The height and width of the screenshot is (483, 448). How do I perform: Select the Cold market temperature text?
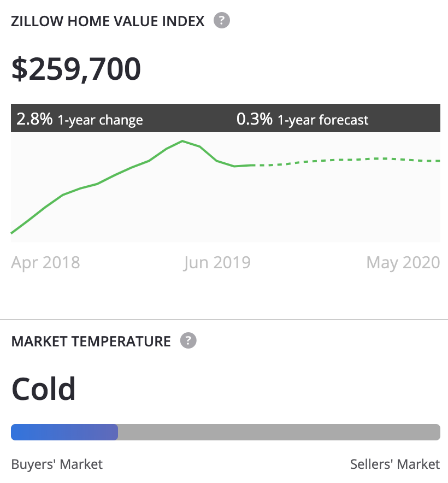point(44,388)
